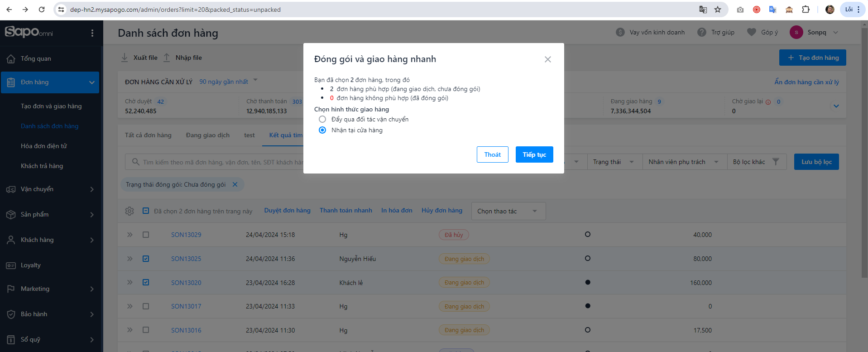Click the Nhập file upload icon
This screenshot has width=868, height=352.
click(x=167, y=58)
